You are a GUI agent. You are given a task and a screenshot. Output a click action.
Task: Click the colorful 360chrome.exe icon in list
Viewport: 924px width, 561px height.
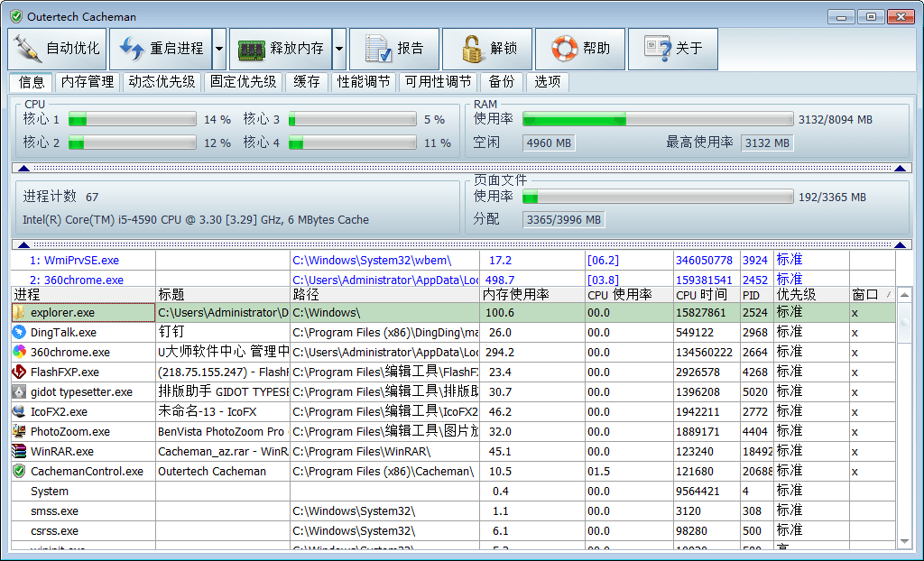coord(20,352)
